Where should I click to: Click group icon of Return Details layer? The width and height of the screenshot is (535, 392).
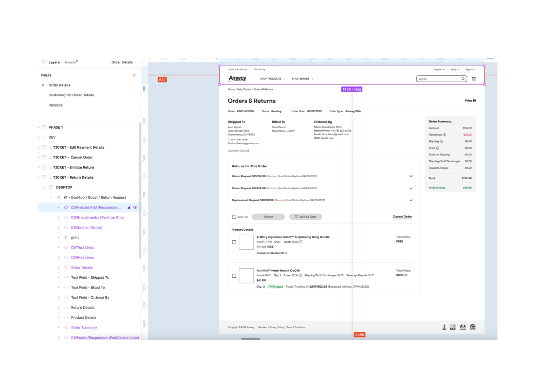[x=66, y=308]
